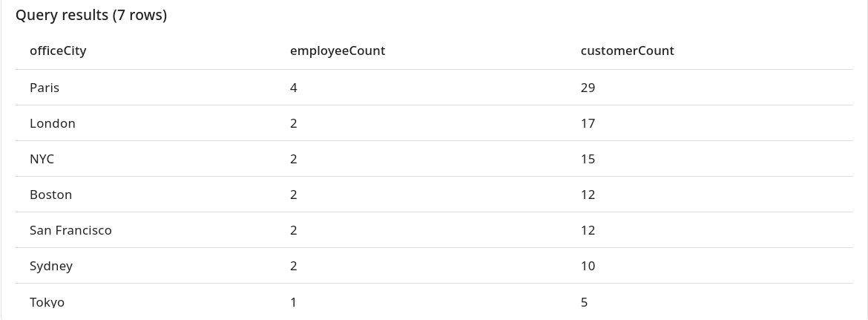
Task: Select the Sydney office city cell
Action: click(51, 266)
